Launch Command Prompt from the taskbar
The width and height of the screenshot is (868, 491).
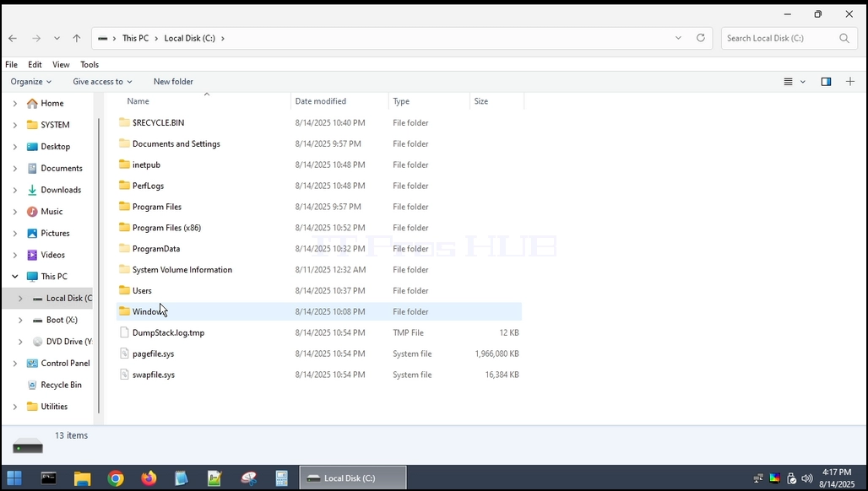pyautogui.click(x=49, y=478)
